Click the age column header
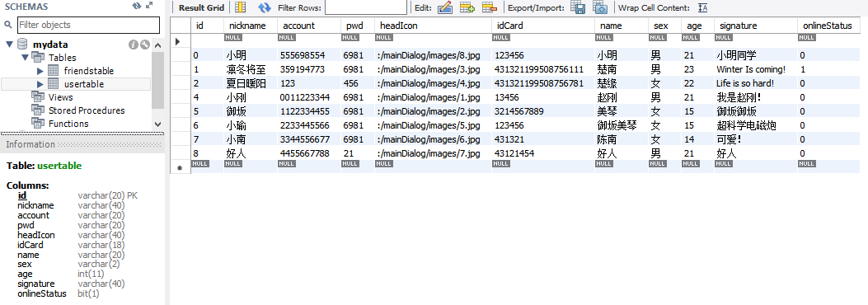Screen dimensions: 868x305 697,26
